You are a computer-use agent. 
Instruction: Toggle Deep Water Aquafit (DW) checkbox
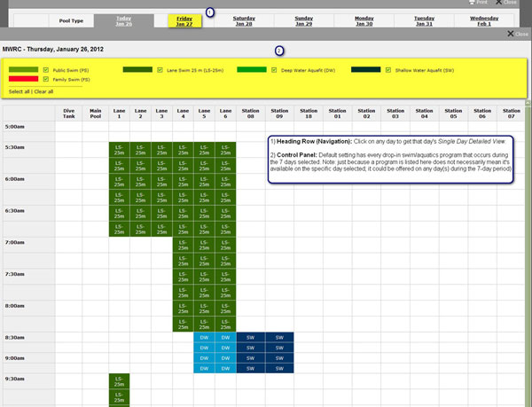click(x=273, y=69)
